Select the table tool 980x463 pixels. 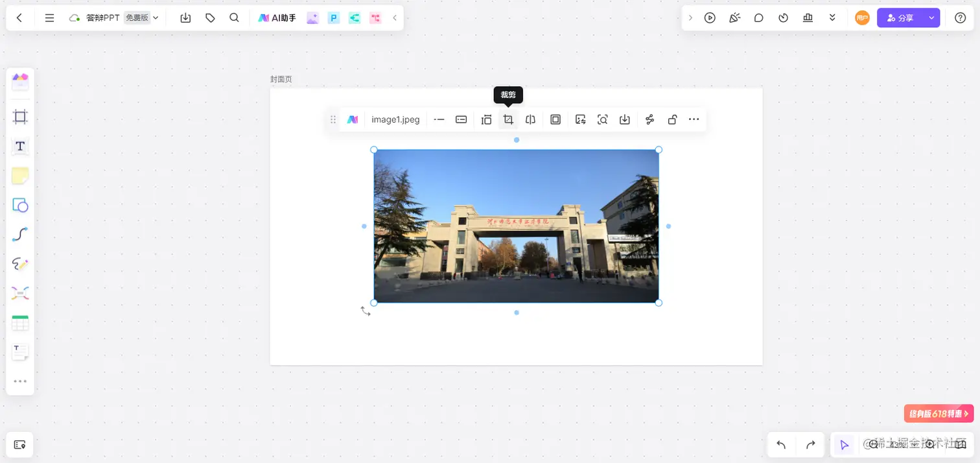click(20, 323)
